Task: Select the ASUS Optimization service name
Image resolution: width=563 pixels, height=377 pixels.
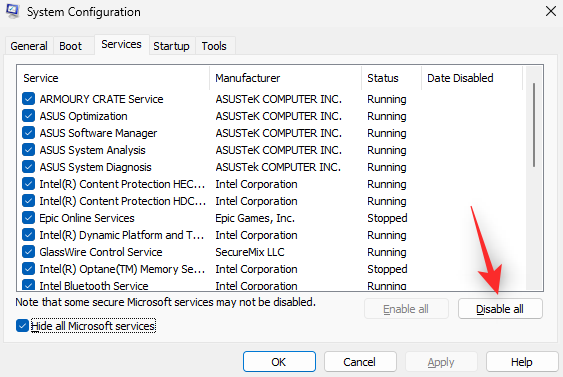Action: (x=83, y=116)
